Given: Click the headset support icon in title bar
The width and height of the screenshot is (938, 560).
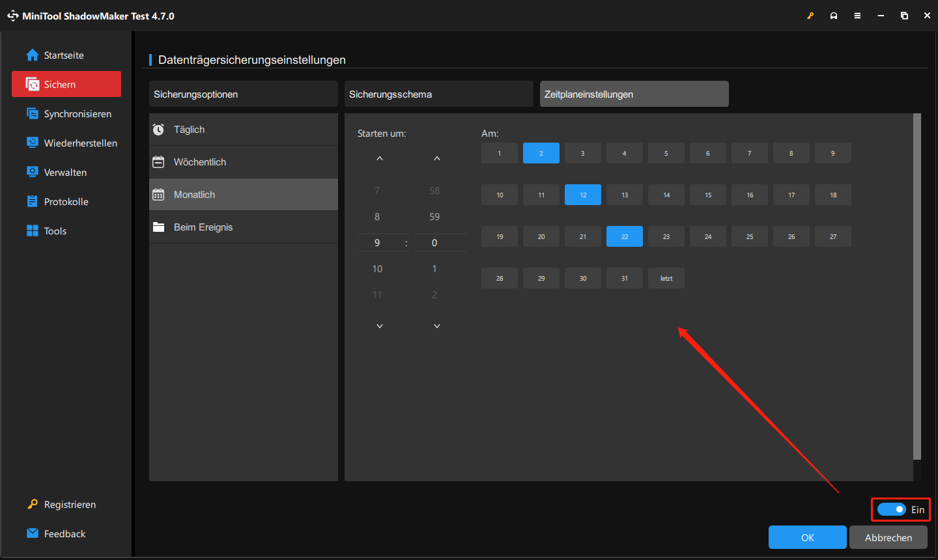Looking at the screenshot, I should tap(834, 16).
